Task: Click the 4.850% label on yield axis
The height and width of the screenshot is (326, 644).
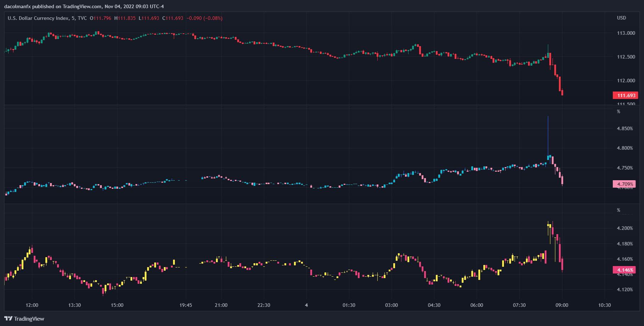Action: coord(625,128)
